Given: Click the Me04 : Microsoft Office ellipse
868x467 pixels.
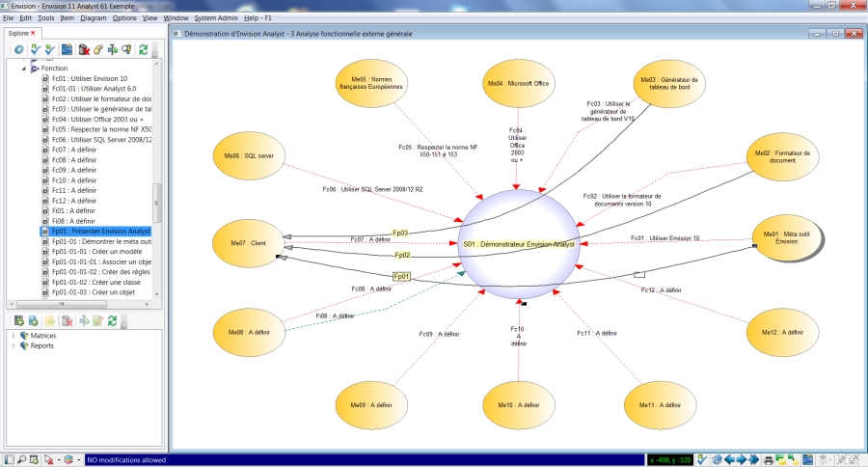Looking at the screenshot, I should point(518,83).
